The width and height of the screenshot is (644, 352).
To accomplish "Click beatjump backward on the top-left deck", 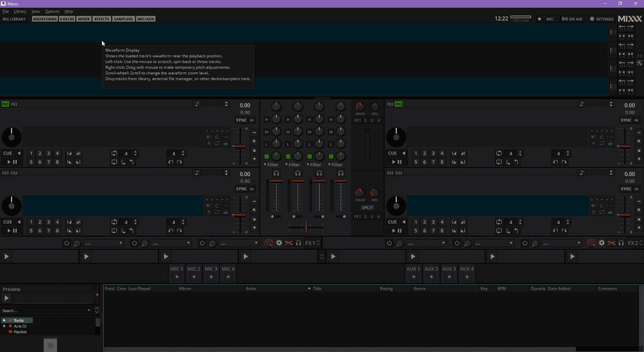I will pos(170,162).
